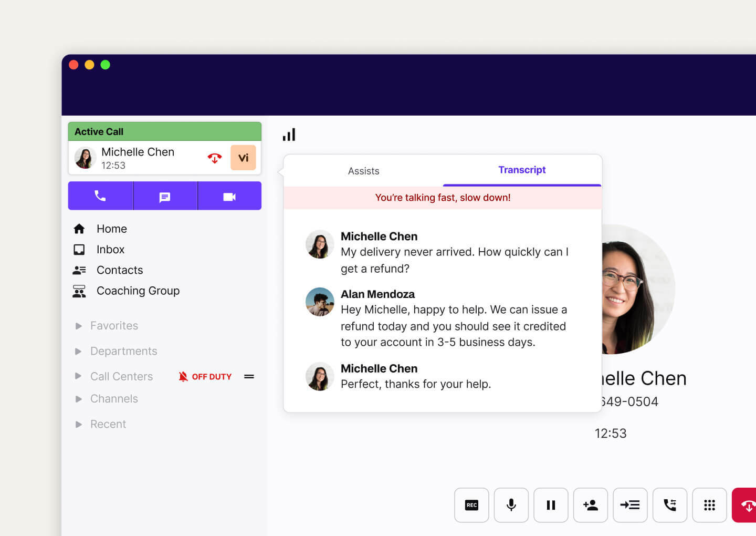Start a video call with Michelle
756x536 pixels.
pyautogui.click(x=229, y=195)
